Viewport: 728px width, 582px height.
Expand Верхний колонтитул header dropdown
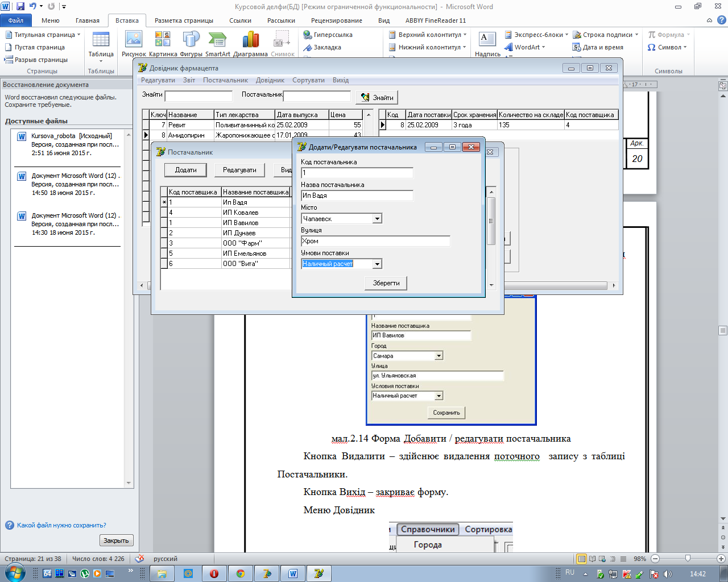point(465,35)
